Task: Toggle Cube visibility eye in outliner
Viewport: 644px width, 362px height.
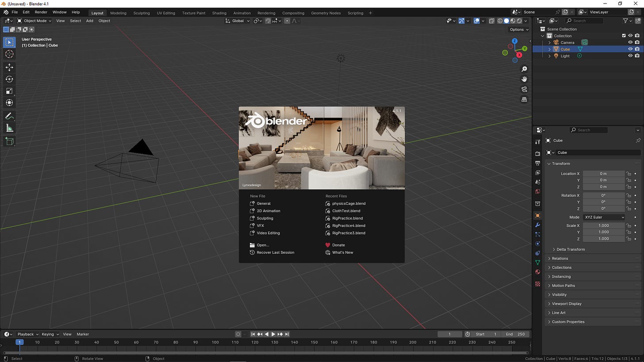Action: (630, 49)
